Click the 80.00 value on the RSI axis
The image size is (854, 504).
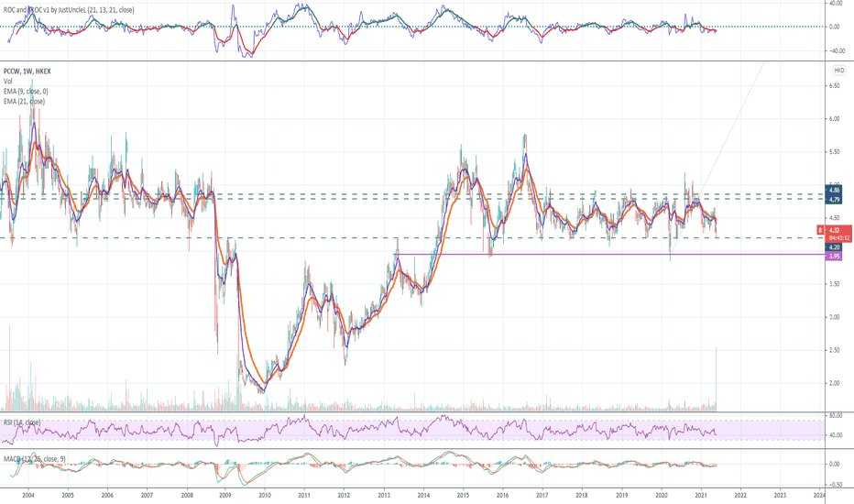coord(835,416)
